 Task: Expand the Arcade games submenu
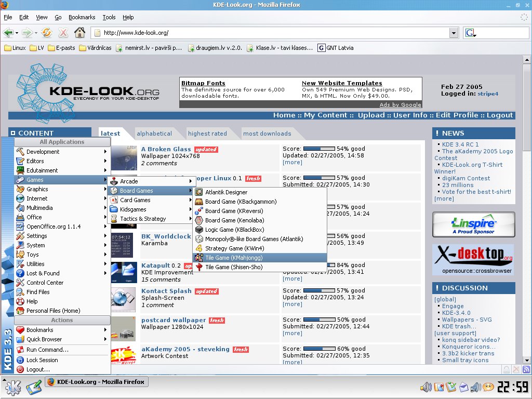[151, 181]
